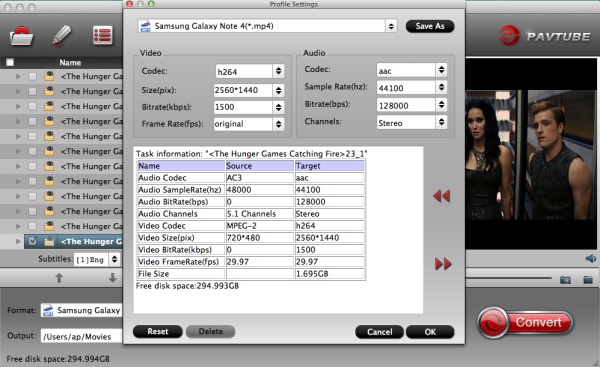The image size is (600, 367).
Task: Open the Video Codec h264 dropdown
Action: point(278,71)
